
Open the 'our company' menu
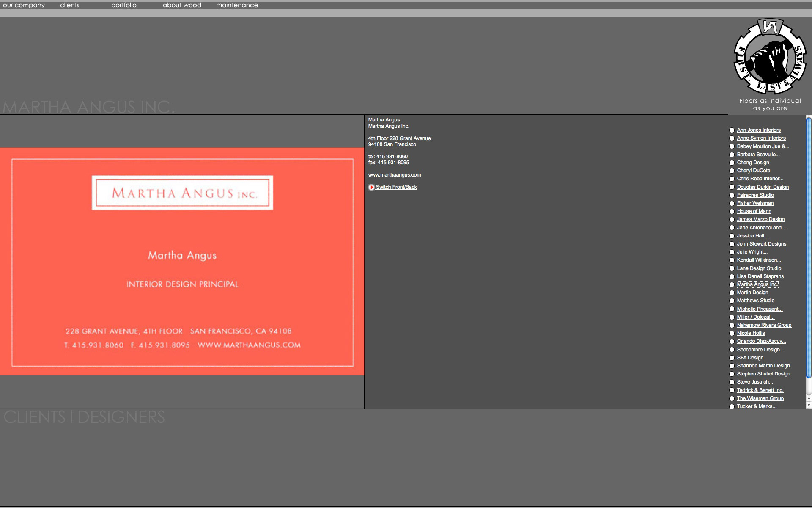point(24,5)
